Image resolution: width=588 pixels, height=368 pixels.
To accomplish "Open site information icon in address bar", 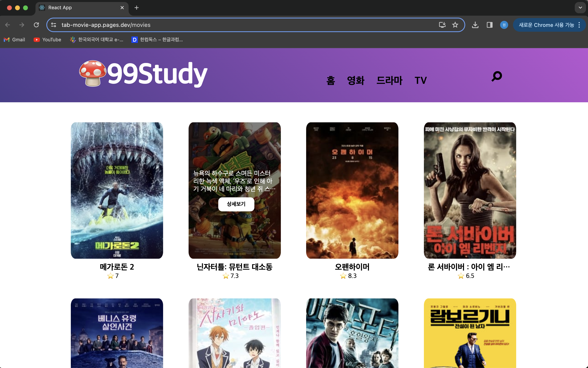I will tap(54, 25).
